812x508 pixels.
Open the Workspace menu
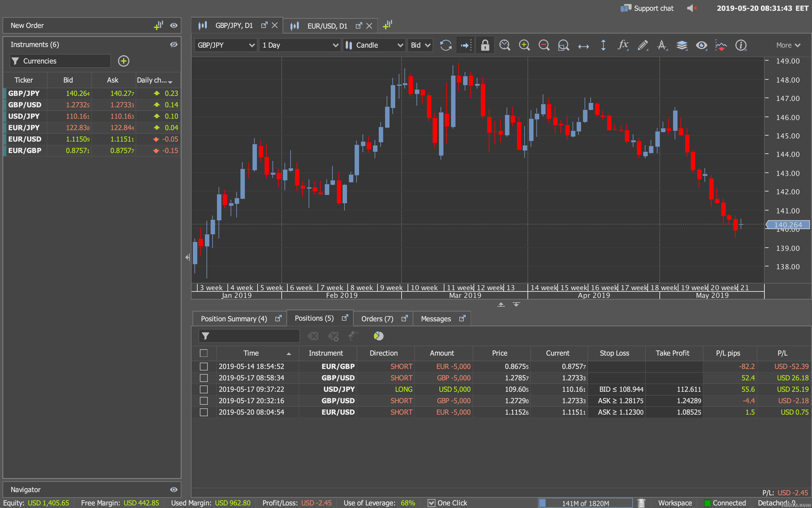point(675,503)
